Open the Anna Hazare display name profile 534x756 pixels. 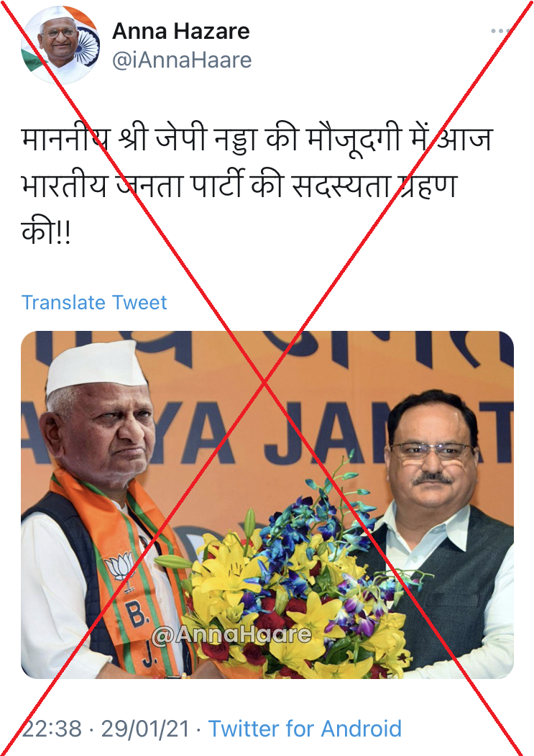180,32
